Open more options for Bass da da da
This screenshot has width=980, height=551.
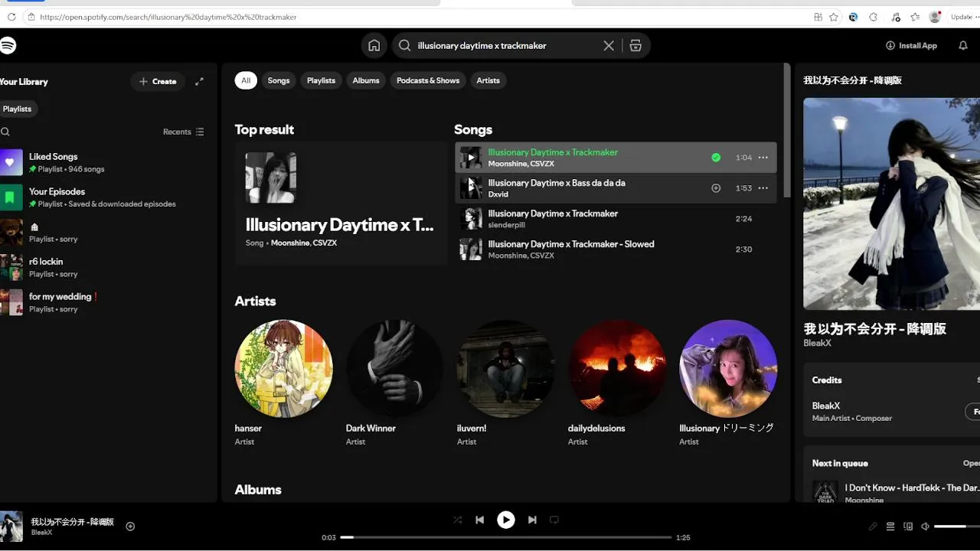(x=763, y=188)
